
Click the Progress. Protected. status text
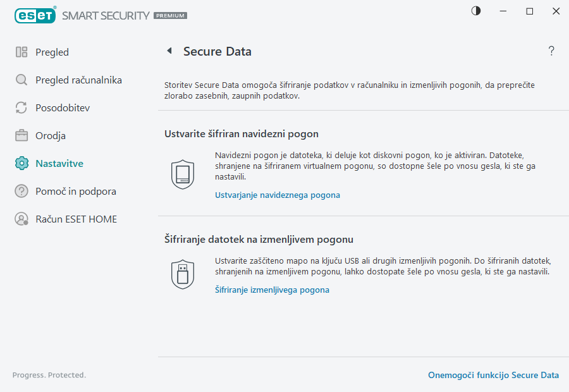pyautogui.click(x=49, y=375)
